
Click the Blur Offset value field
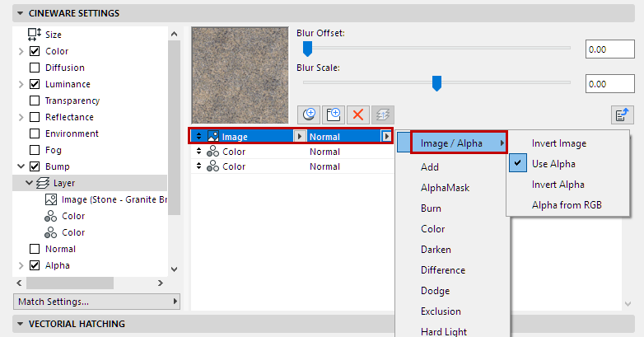[610, 49]
